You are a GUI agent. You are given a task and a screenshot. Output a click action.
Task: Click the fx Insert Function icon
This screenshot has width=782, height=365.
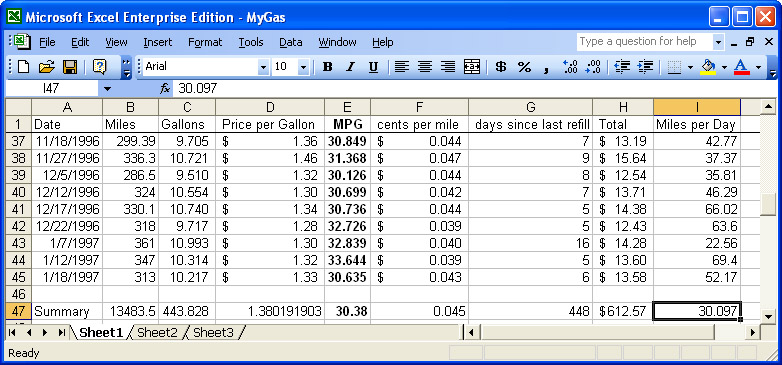(165, 89)
